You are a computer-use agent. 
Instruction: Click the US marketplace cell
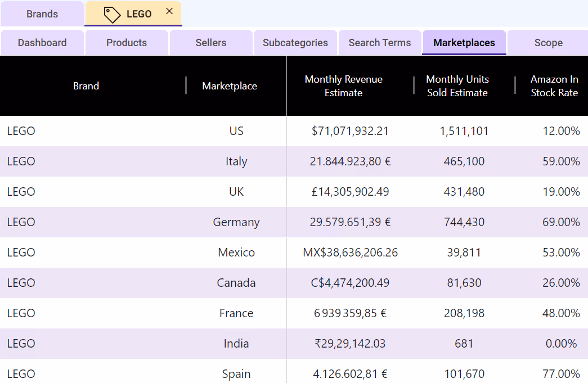236,131
